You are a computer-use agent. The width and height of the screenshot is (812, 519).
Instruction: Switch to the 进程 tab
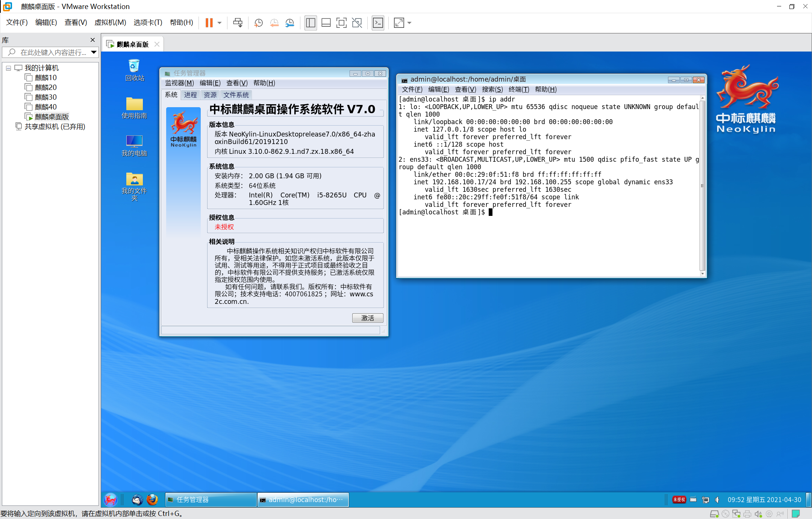click(190, 95)
